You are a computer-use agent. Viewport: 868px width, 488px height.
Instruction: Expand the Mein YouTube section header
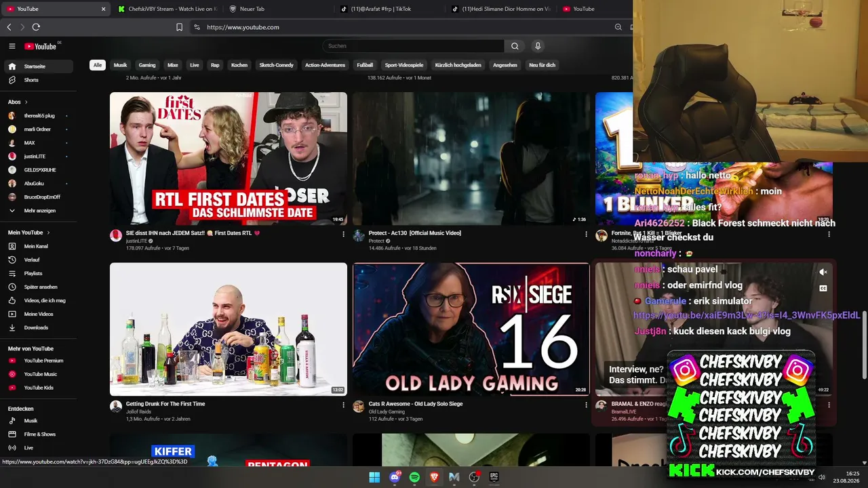click(28, 232)
